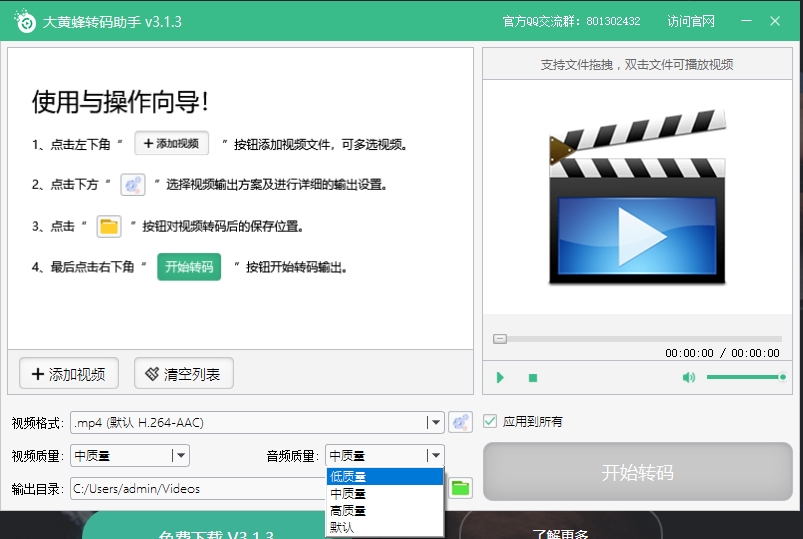This screenshot has height=539, width=803.
Task: Mute audio with the speaker icon
Action: [688, 377]
